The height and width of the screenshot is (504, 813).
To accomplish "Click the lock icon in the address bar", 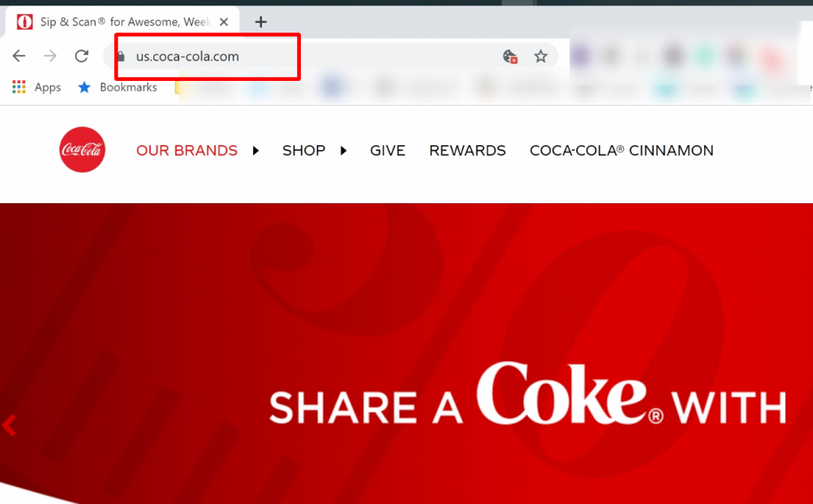I will click(x=121, y=58).
